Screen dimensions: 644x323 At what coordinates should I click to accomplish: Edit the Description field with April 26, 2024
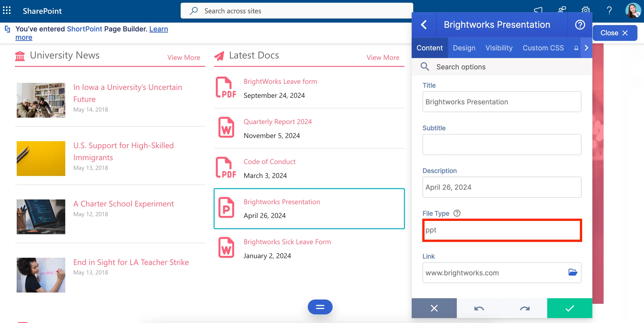point(502,187)
